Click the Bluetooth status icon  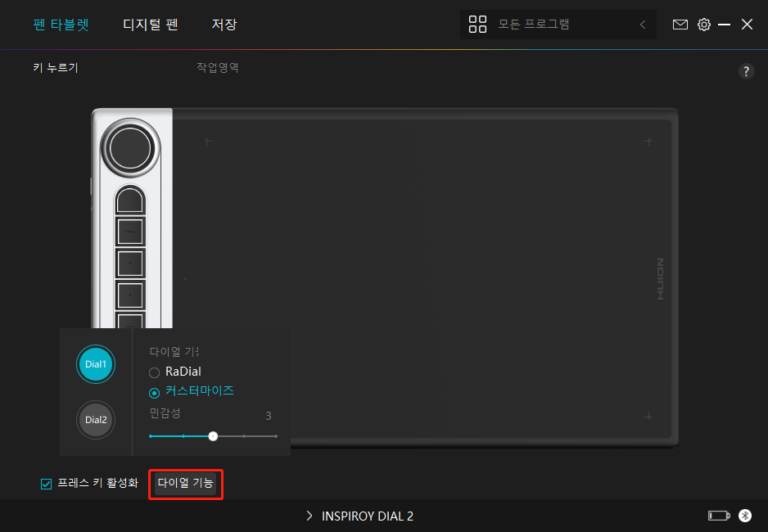coord(745,516)
